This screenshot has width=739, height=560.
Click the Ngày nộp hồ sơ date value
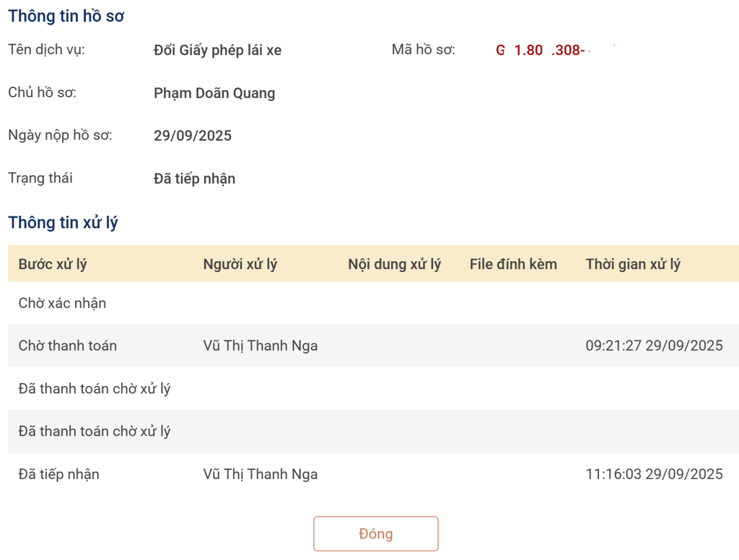[x=193, y=136]
